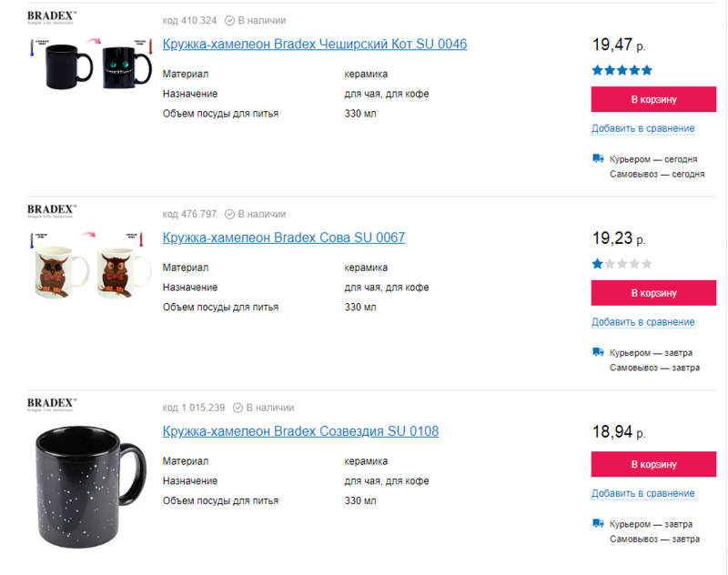Open the Кружка-хамелеон Bradex Созвездия SU 0108 link

tap(300, 431)
